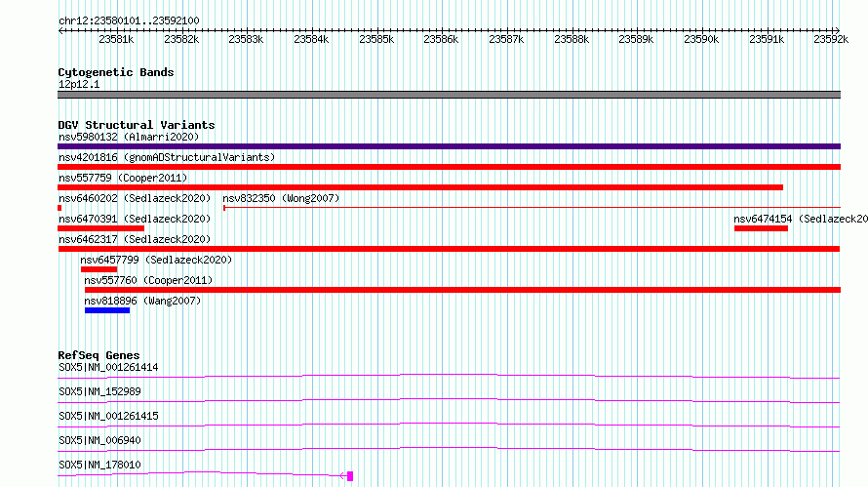This screenshot has width=868, height=487.
Task: Click the magenta exon block of SOX5|NM_178010
Action: tap(350, 476)
